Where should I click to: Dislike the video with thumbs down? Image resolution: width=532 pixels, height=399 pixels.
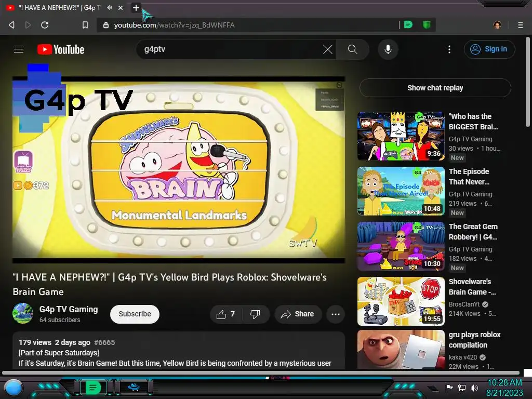[x=256, y=314]
